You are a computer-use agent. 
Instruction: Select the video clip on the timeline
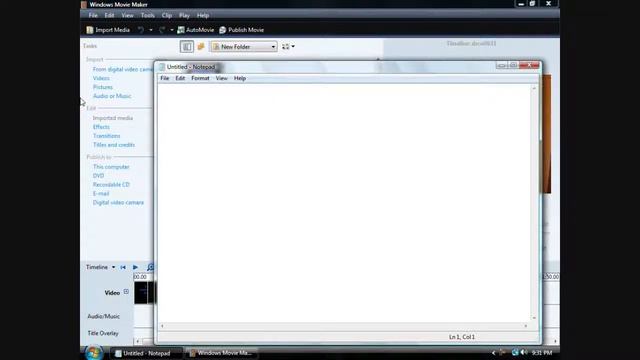point(144,293)
